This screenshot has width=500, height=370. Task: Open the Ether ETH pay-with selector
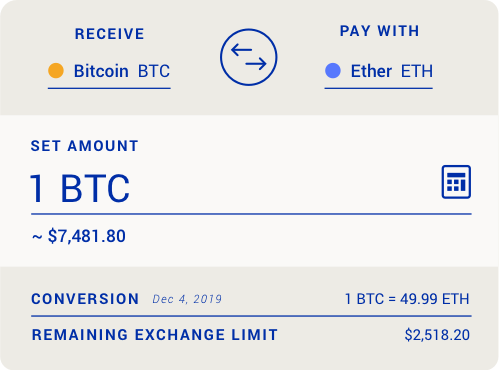[x=379, y=74]
